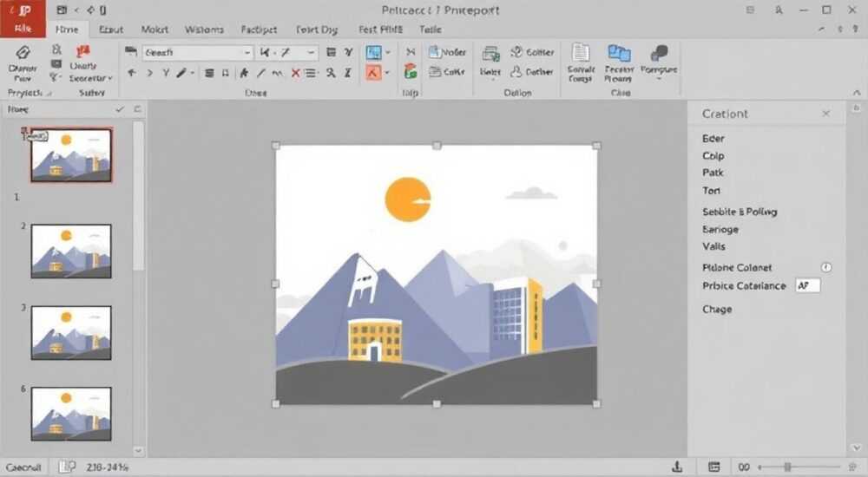Viewport: 868px width, 477px height.
Task: Click the 'Noßer' button in the ribbon
Action: point(448,52)
